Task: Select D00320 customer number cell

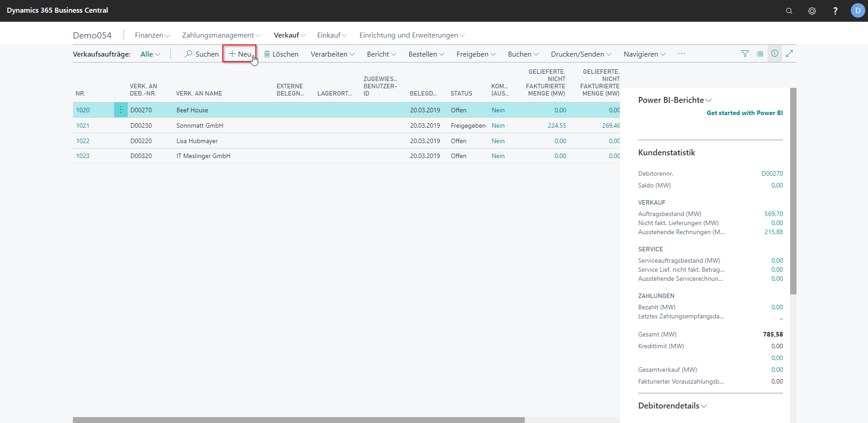Action: point(141,156)
